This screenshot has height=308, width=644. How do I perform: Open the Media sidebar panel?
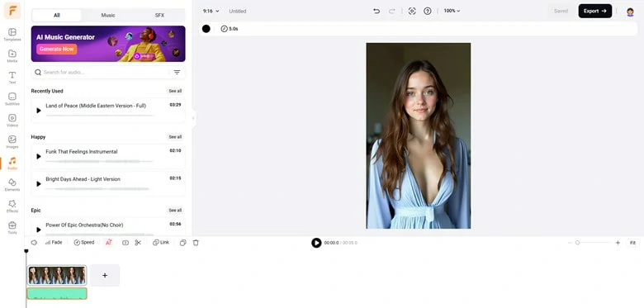click(x=12, y=56)
